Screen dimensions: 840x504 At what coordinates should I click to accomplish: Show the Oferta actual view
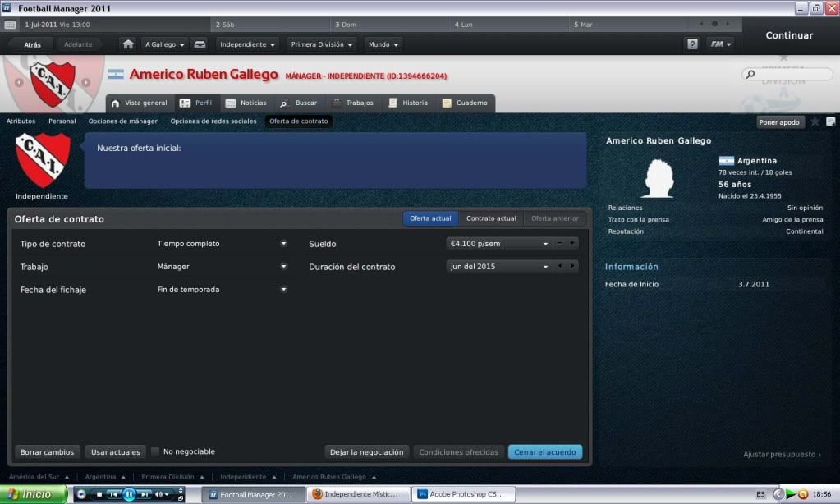pyautogui.click(x=431, y=218)
